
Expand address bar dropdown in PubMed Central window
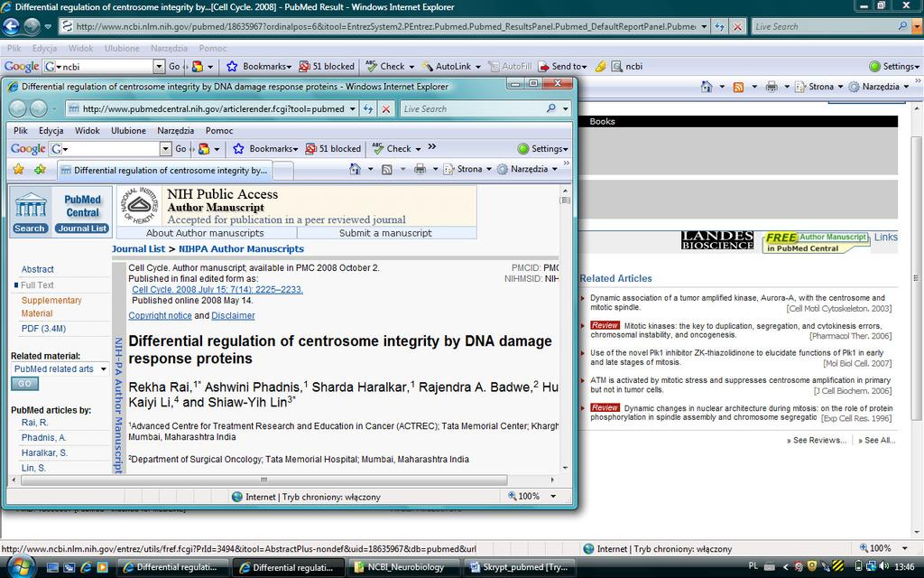[353, 109]
